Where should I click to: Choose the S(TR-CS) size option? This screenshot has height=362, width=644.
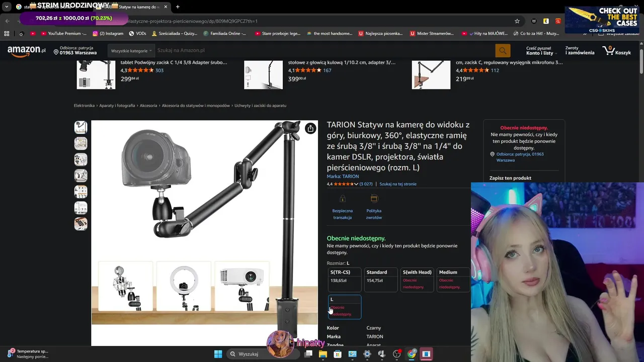pos(345,280)
